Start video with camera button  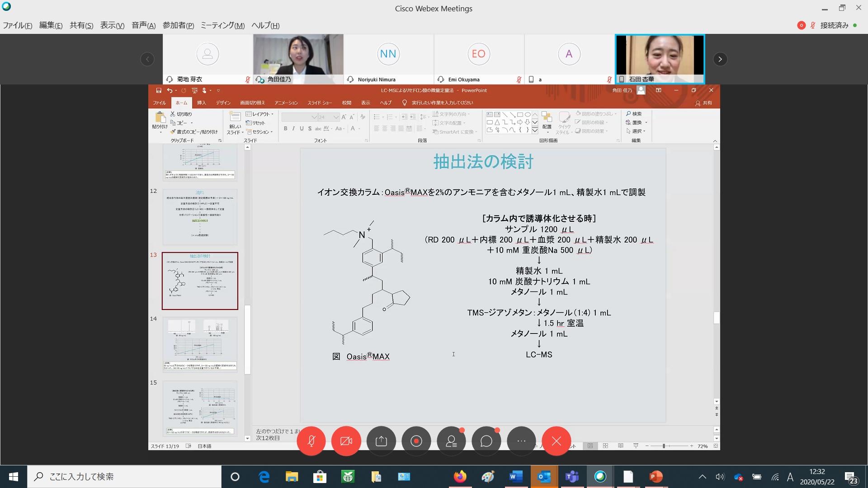(346, 441)
